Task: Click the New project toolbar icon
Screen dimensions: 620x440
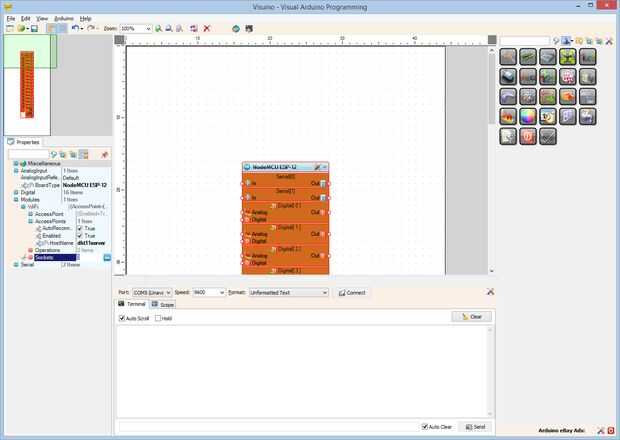Action: pos(9,28)
